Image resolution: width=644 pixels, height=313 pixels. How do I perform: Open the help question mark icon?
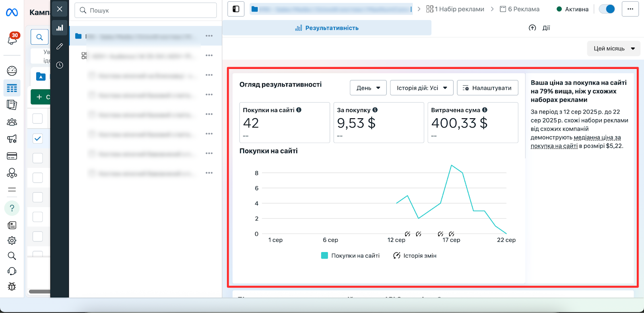12,208
